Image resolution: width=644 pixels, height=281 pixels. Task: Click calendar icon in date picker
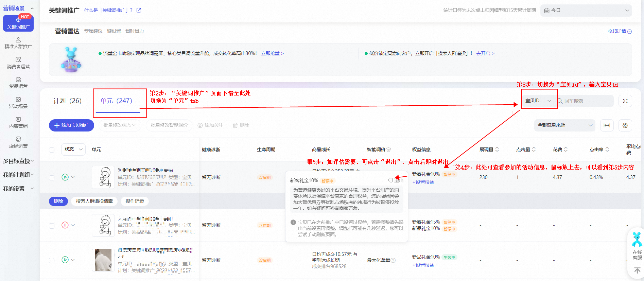coord(547,11)
